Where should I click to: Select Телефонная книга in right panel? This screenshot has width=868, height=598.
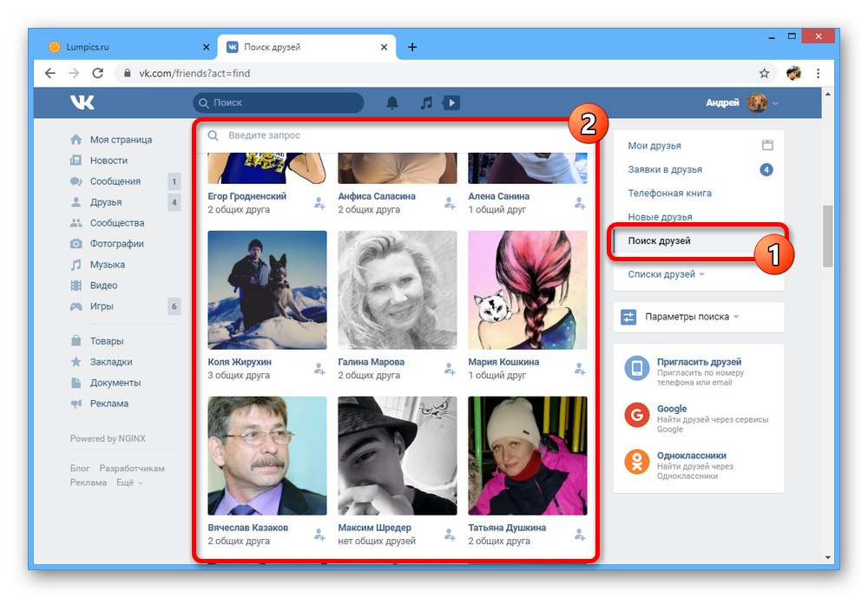(x=670, y=194)
